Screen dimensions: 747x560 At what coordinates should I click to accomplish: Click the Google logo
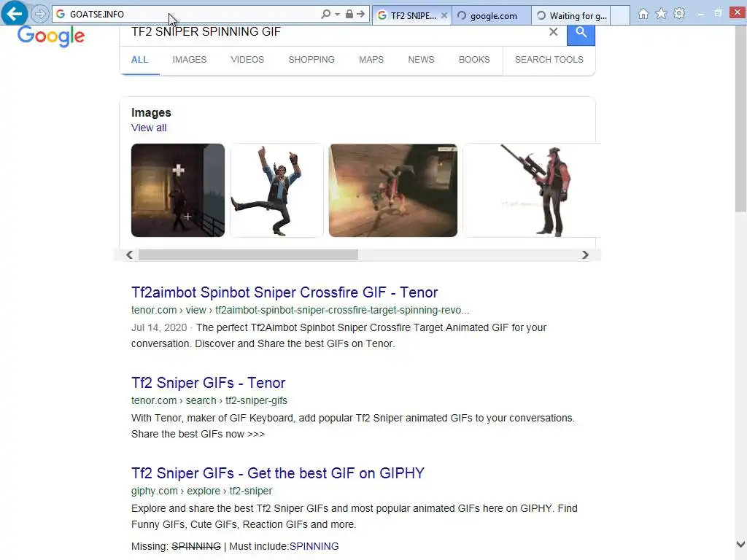click(x=51, y=36)
